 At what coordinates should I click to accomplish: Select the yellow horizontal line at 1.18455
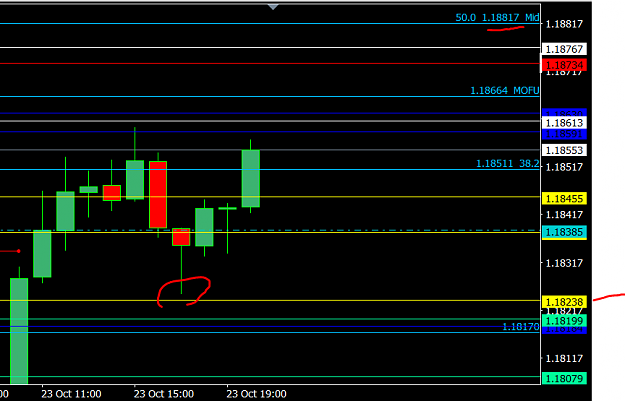[270, 197]
